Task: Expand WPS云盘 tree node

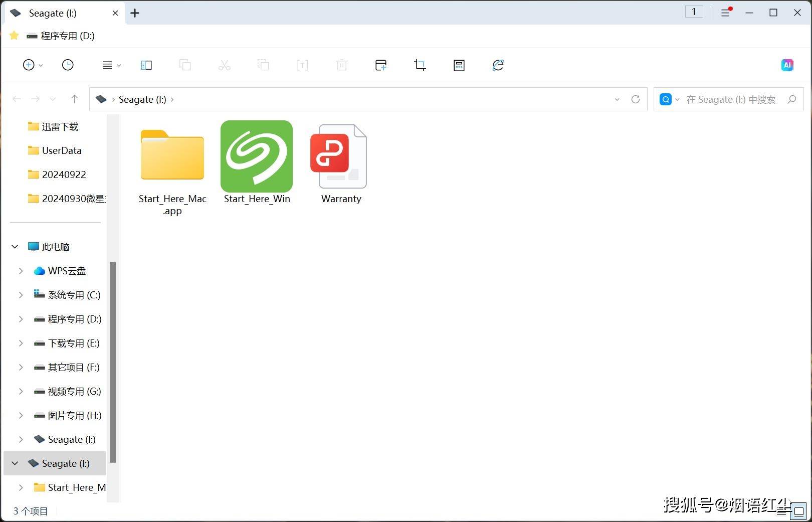Action: 21,271
